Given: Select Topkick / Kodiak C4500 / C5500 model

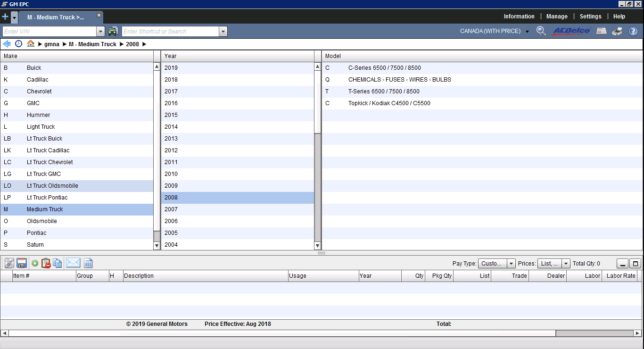Looking at the screenshot, I should click(482, 103).
